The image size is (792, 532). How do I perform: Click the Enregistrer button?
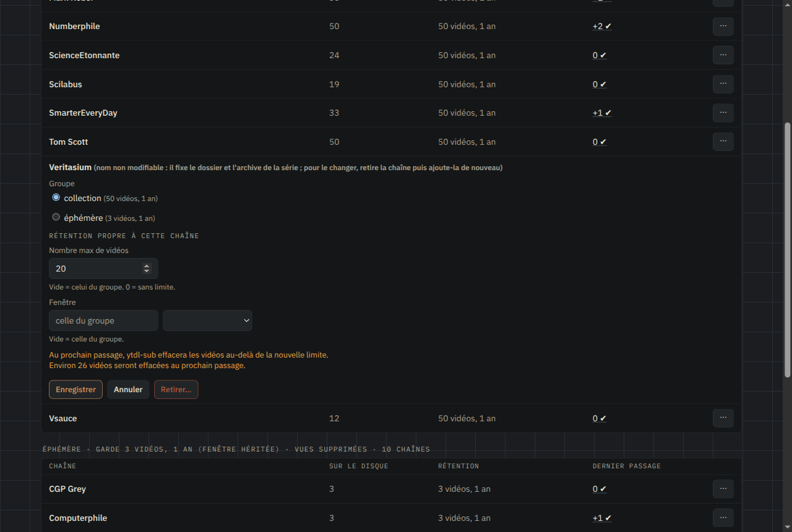click(75, 390)
